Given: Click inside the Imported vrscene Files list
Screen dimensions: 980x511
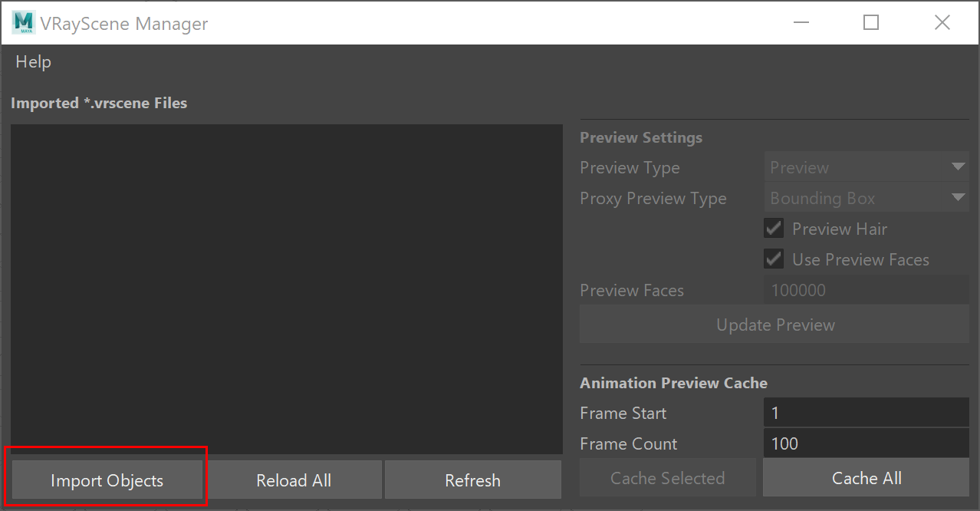Looking at the screenshot, I should point(287,289).
